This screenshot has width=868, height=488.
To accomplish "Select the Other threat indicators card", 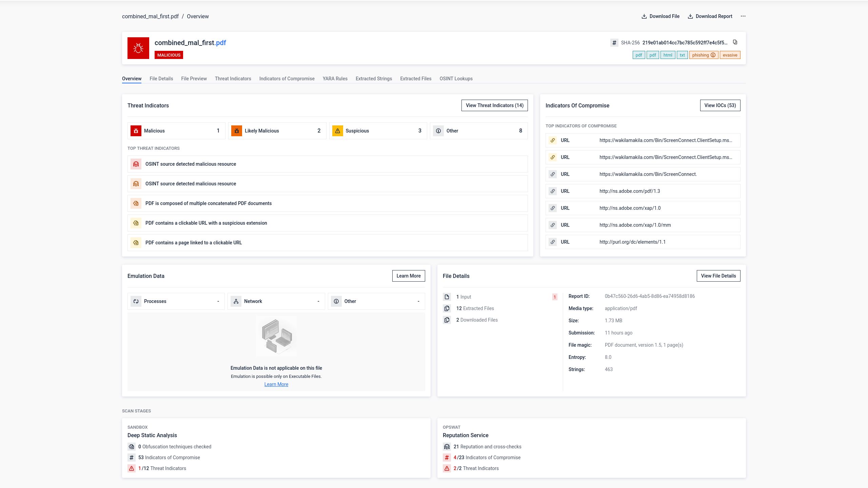I will click(478, 131).
